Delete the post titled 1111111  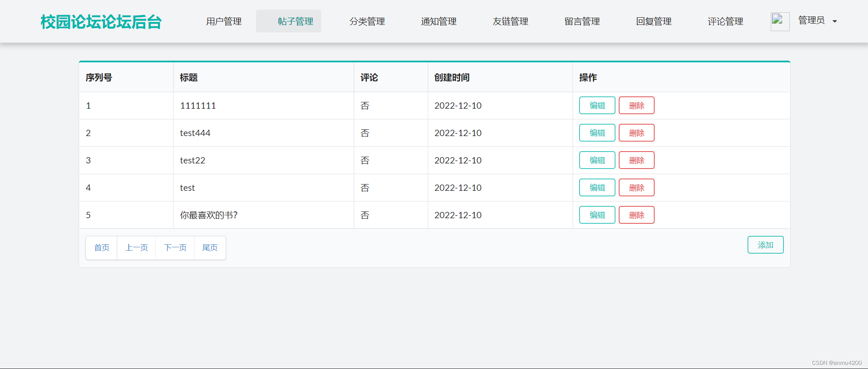pos(636,105)
